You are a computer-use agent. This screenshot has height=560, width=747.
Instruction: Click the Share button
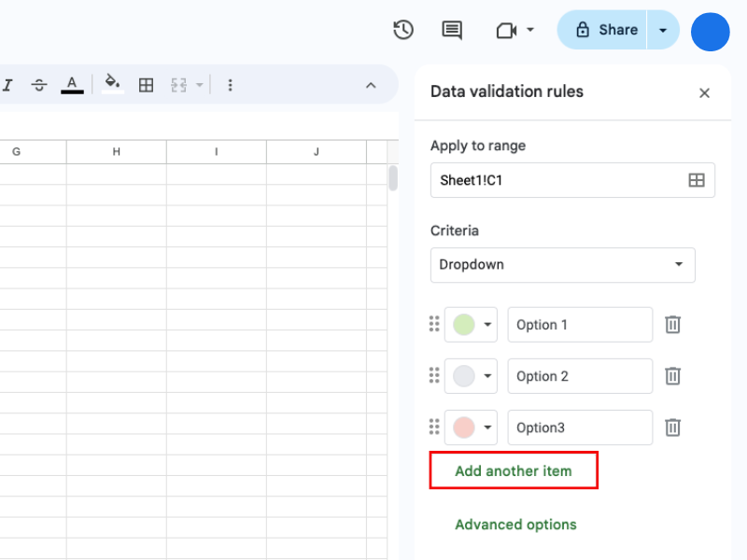click(x=607, y=30)
